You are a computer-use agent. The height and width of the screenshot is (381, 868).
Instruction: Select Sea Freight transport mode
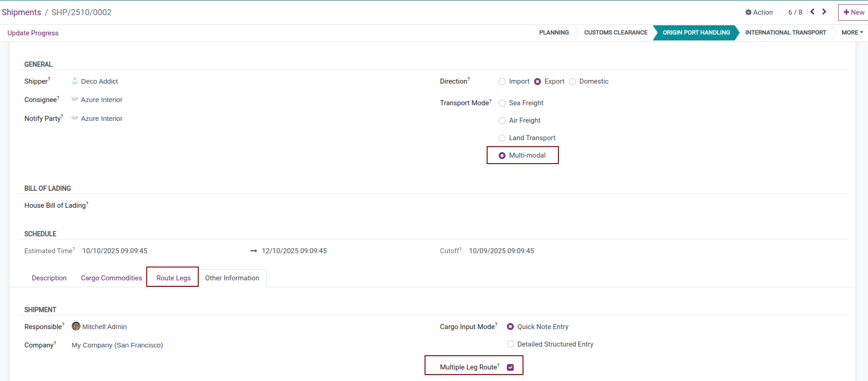[502, 103]
